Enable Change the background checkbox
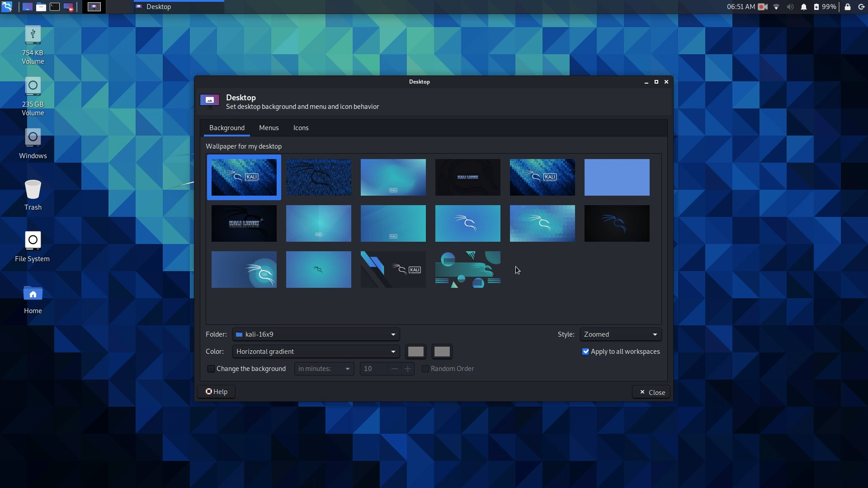This screenshot has height=488, width=868. (211, 369)
